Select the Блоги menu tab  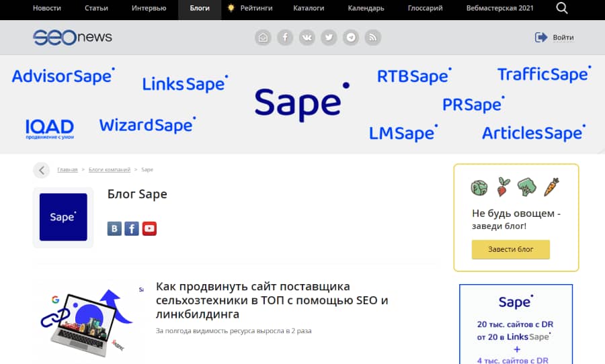pyautogui.click(x=200, y=8)
